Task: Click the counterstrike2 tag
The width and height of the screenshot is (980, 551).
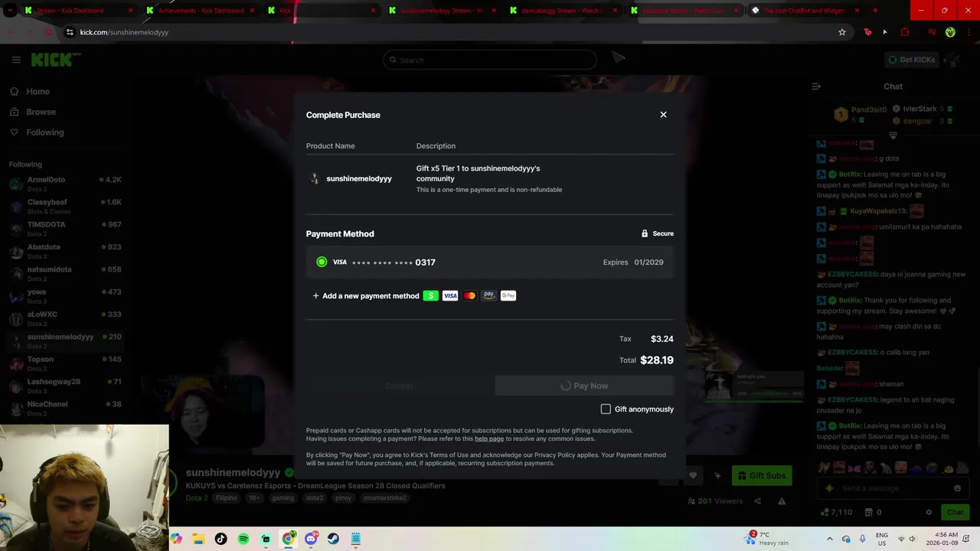Action: coord(385,497)
